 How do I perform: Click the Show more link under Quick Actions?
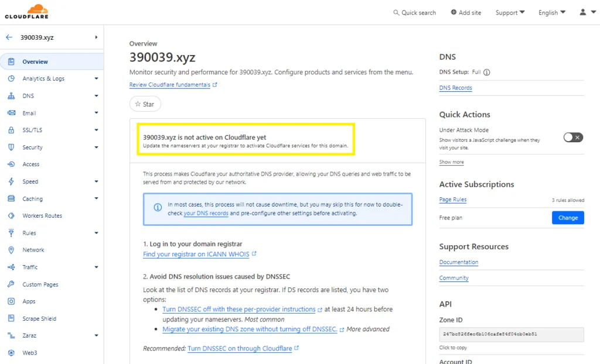452,162
